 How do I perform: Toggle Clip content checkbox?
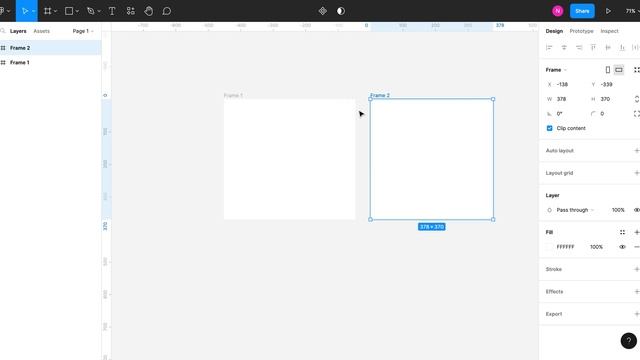pos(549,128)
